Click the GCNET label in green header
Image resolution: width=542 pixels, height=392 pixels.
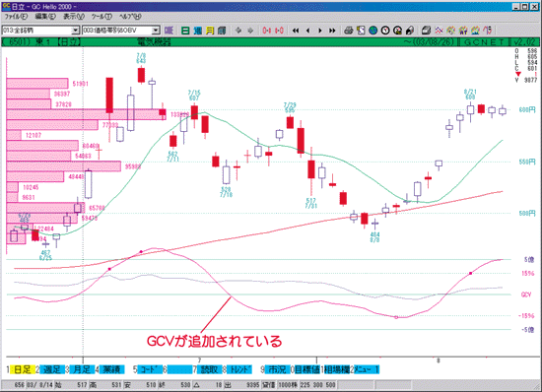coord(484,42)
